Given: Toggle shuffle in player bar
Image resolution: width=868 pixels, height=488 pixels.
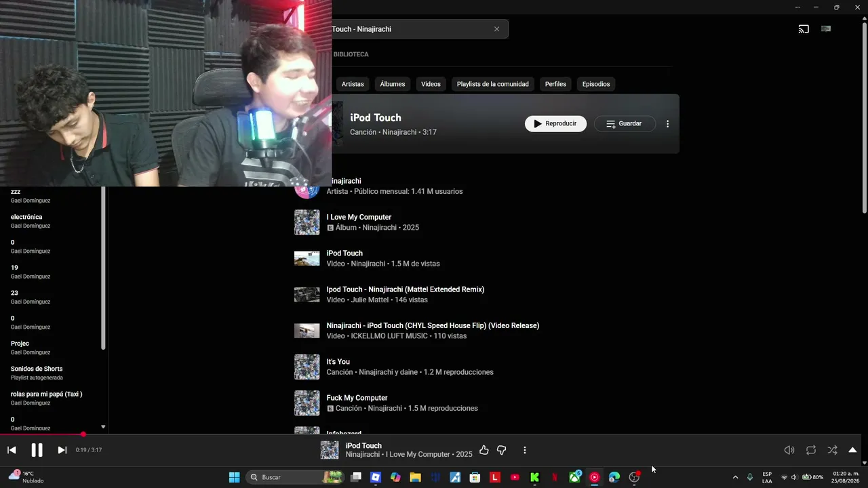Looking at the screenshot, I should (x=832, y=450).
